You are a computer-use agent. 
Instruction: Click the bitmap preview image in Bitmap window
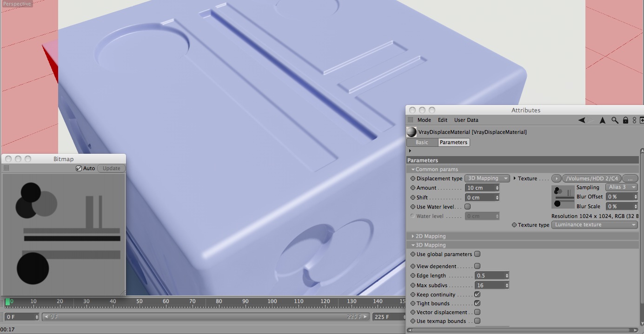coord(63,234)
